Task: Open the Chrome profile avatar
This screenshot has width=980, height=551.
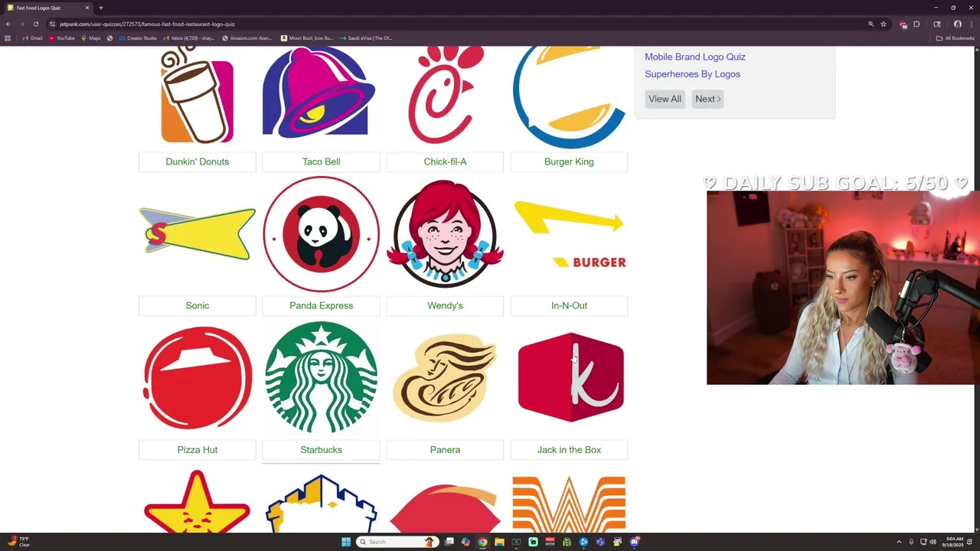Action: point(957,24)
